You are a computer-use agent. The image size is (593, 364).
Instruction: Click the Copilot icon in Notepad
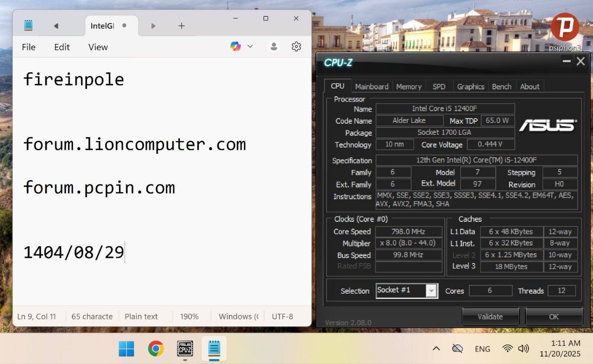(235, 46)
